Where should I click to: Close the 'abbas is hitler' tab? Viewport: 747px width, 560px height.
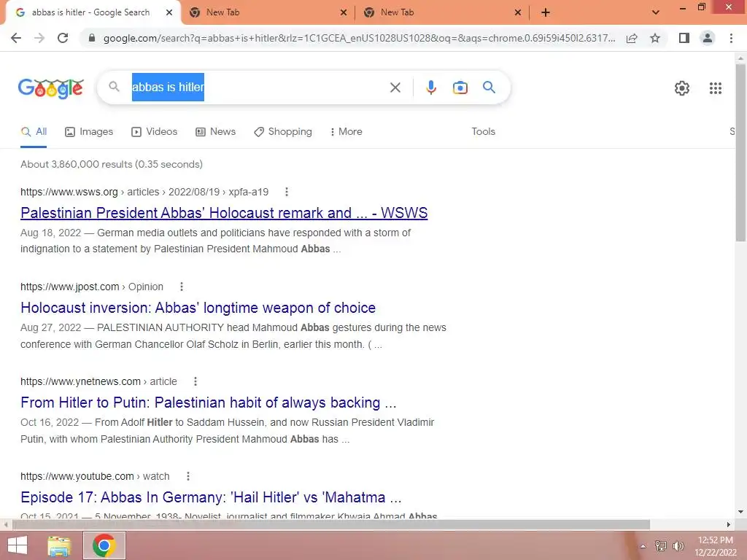169,13
